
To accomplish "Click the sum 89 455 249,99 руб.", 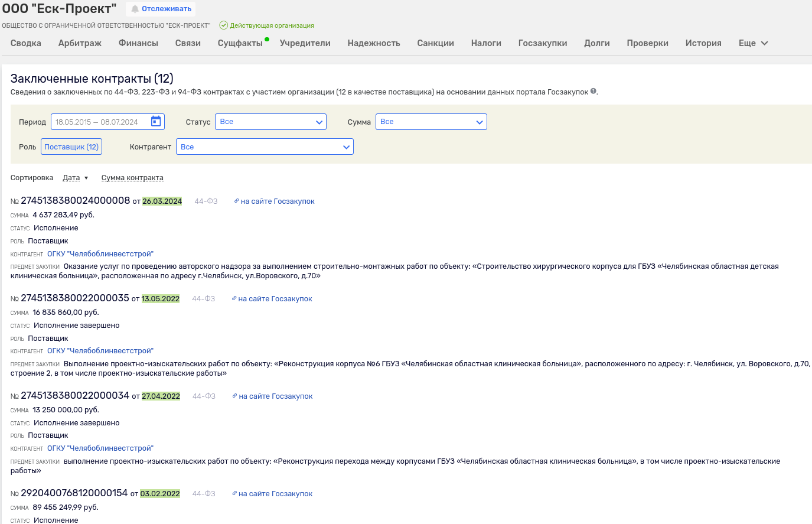I will pos(66,507).
